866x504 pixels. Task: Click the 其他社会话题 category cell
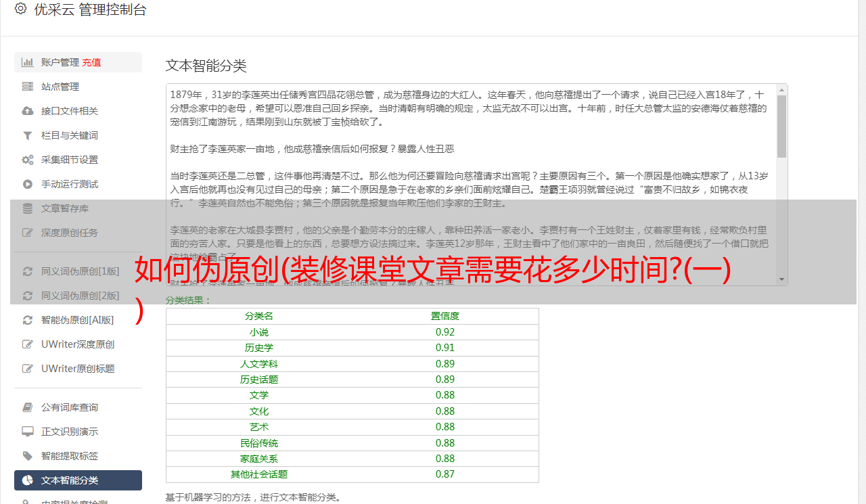click(259, 475)
